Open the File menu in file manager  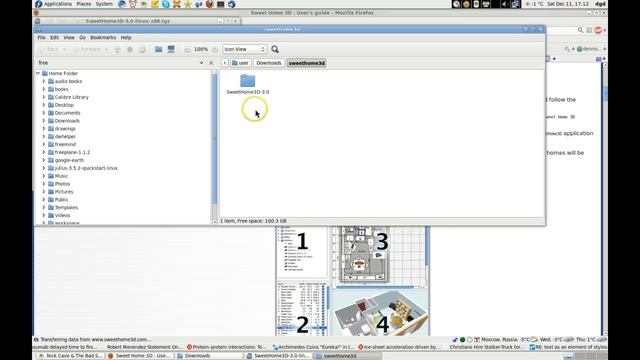point(41,38)
